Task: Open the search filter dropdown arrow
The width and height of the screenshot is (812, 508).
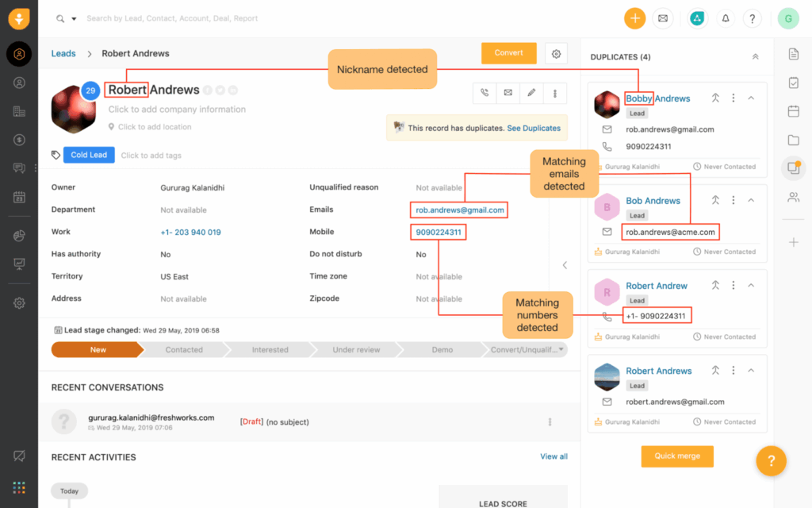Action: click(x=74, y=18)
